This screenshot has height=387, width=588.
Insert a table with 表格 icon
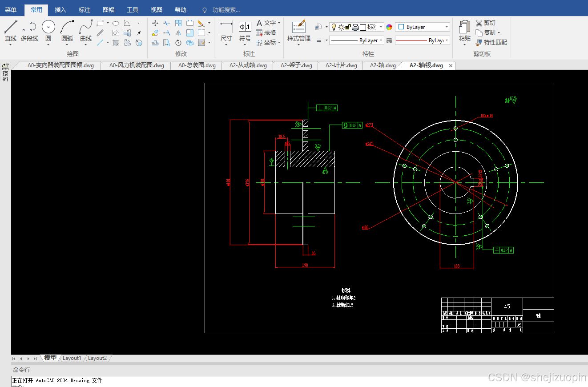point(266,32)
